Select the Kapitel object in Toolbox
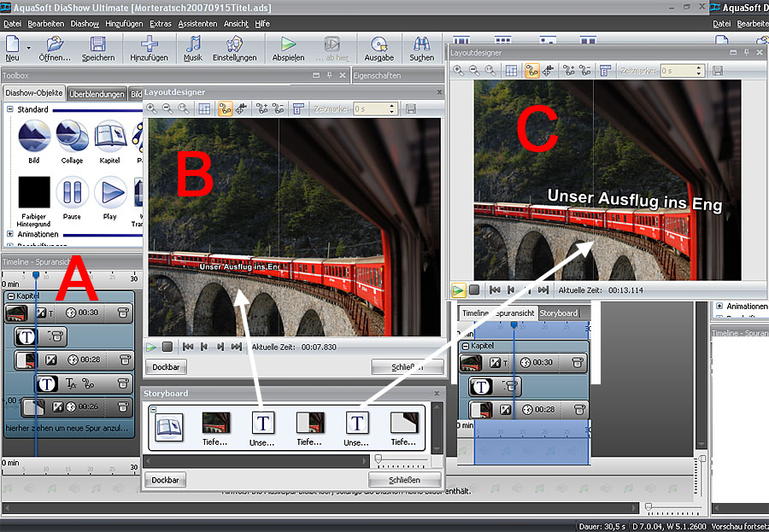This screenshot has width=769, height=532. point(109,137)
